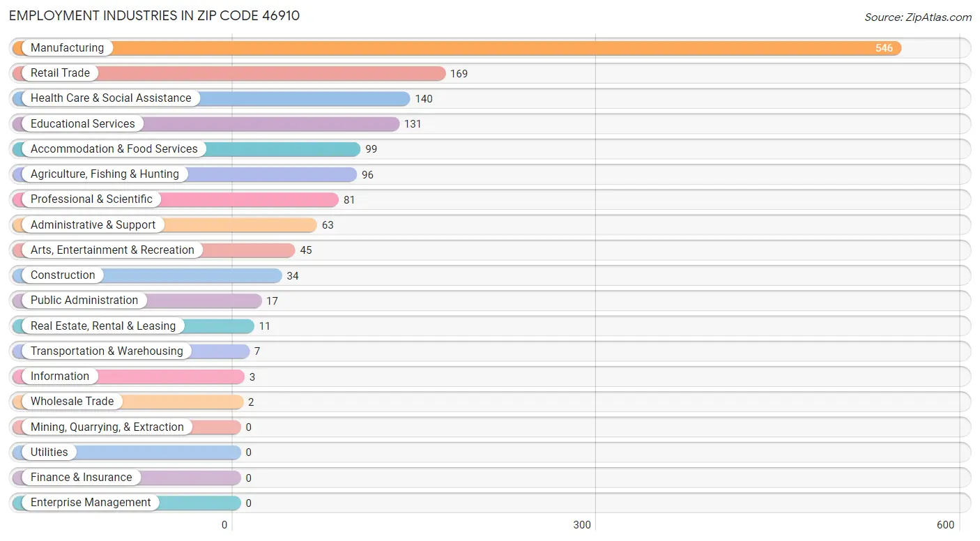Click the 169 value beside Retail Trade
The width and height of the screenshot is (980, 541).
click(x=459, y=74)
